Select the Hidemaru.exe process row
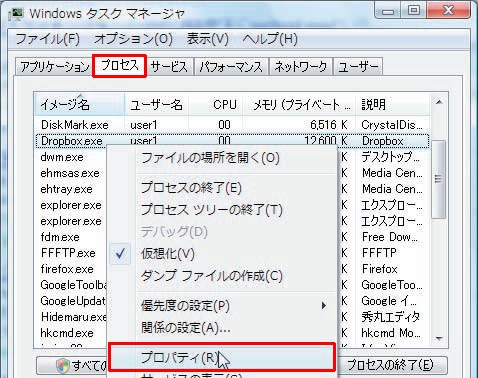 click(x=74, y=317)
